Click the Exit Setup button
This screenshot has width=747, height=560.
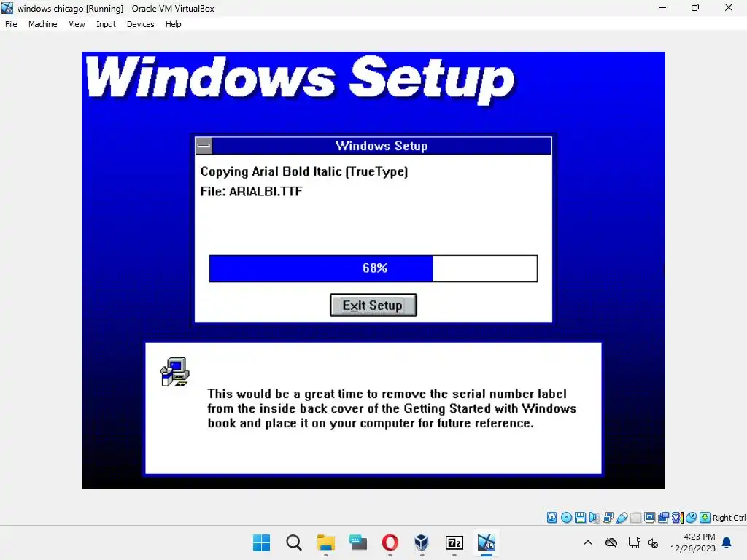[x=373, y=306]
